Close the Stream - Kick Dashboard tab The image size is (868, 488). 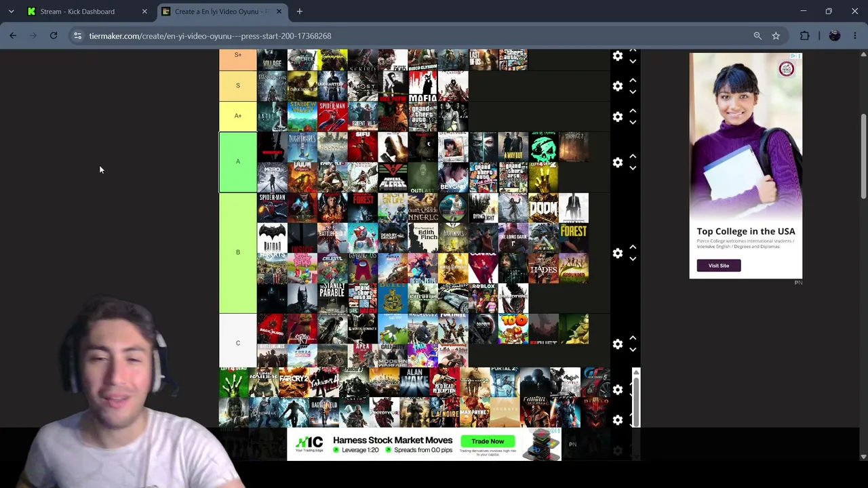click(x=144, y=12)
